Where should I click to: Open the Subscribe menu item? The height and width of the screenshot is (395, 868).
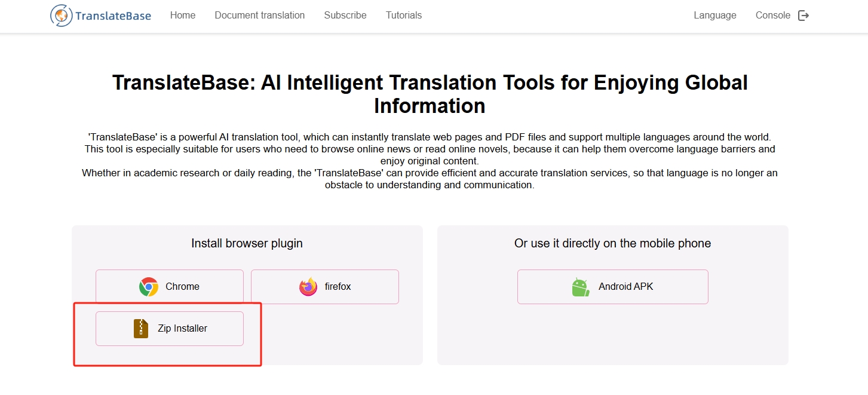tap(345, 16)
